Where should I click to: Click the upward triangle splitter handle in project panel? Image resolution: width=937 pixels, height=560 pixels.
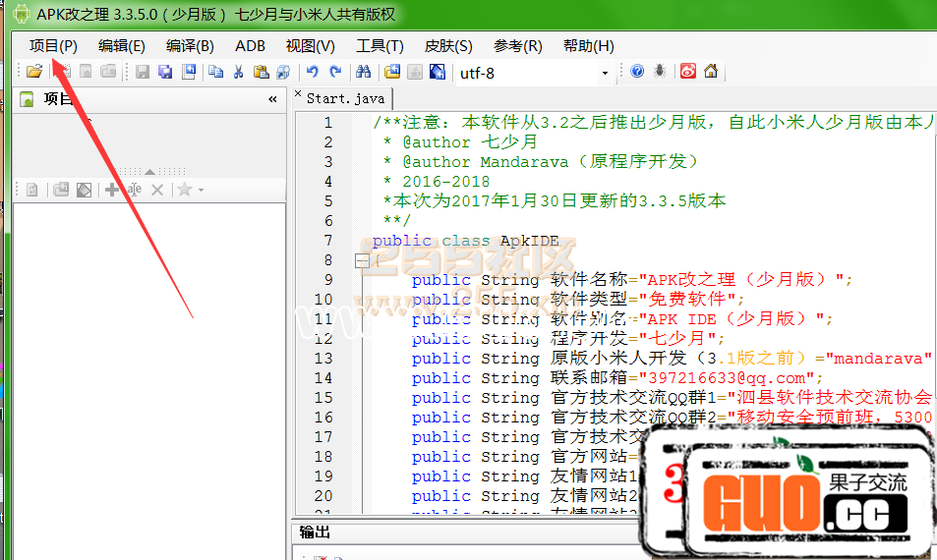tap(150, 171)
